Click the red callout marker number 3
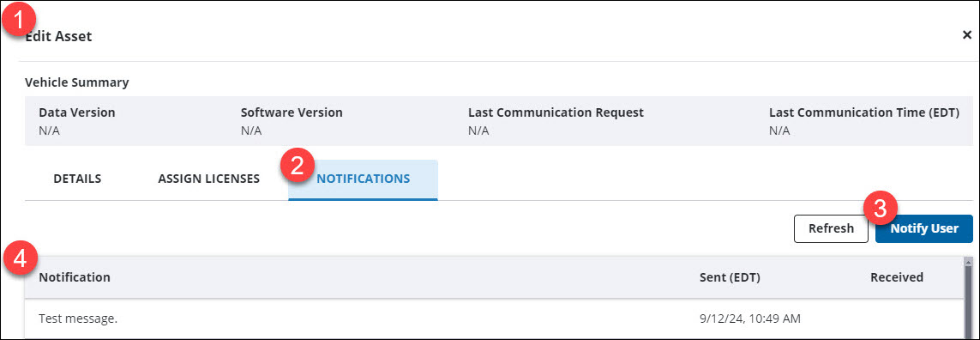 click(x=880, y=209)
